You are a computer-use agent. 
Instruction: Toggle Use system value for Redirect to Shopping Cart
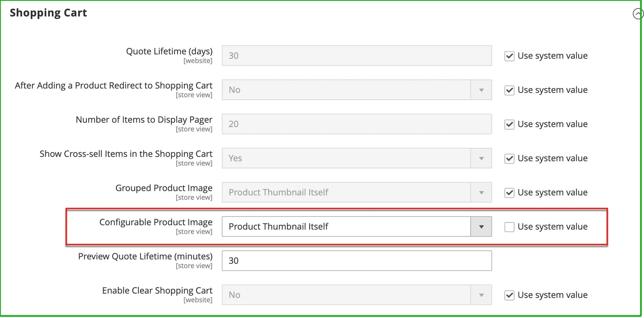(x=509, y=90)
